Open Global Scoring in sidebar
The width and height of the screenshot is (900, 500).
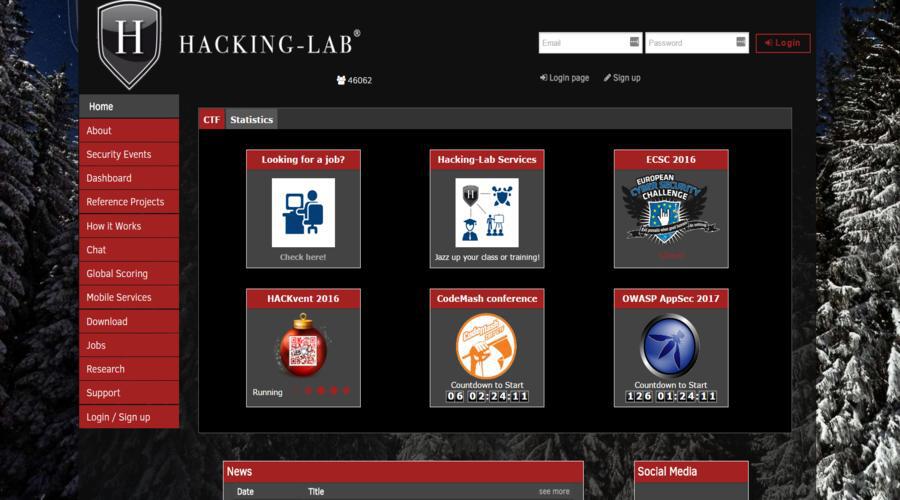tap(129, 274)
